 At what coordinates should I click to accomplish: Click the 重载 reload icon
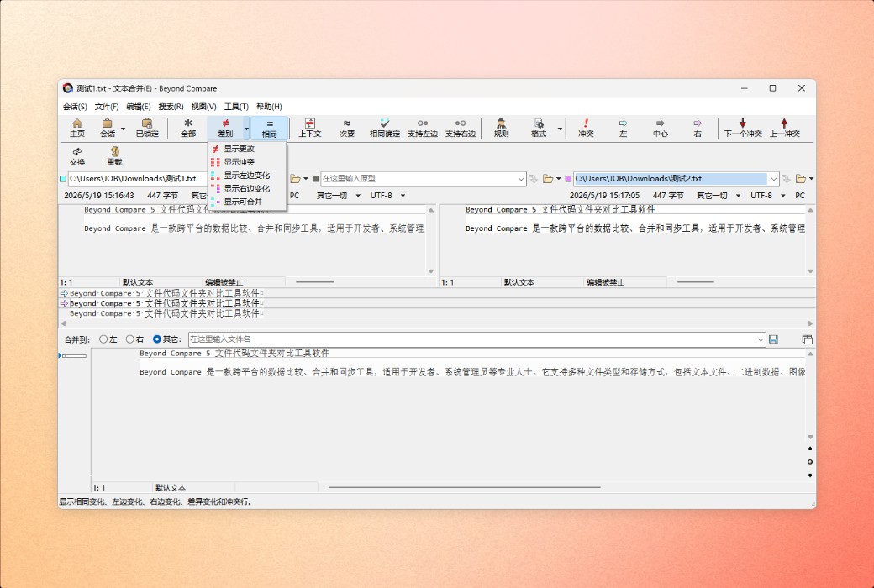(x=114, y=156)
